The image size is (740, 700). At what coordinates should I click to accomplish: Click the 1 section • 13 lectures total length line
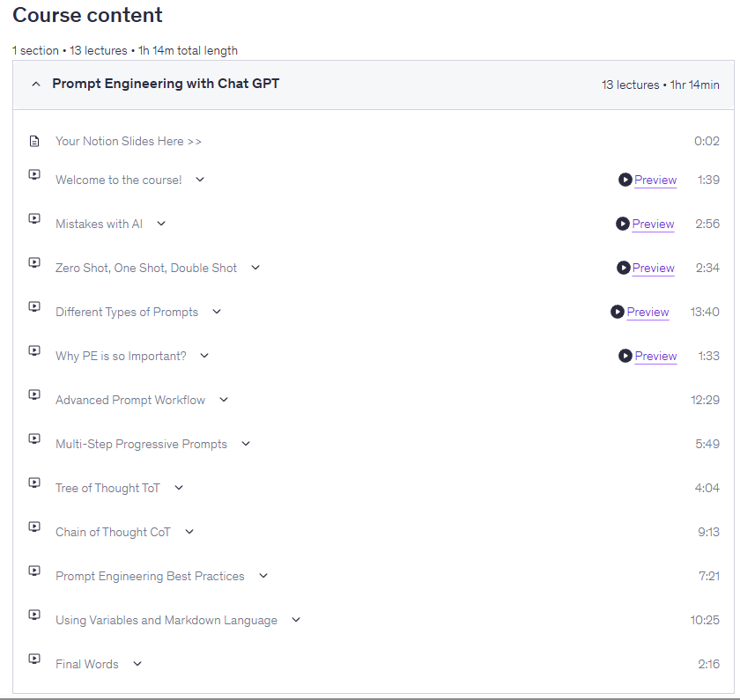click(125, 50)
